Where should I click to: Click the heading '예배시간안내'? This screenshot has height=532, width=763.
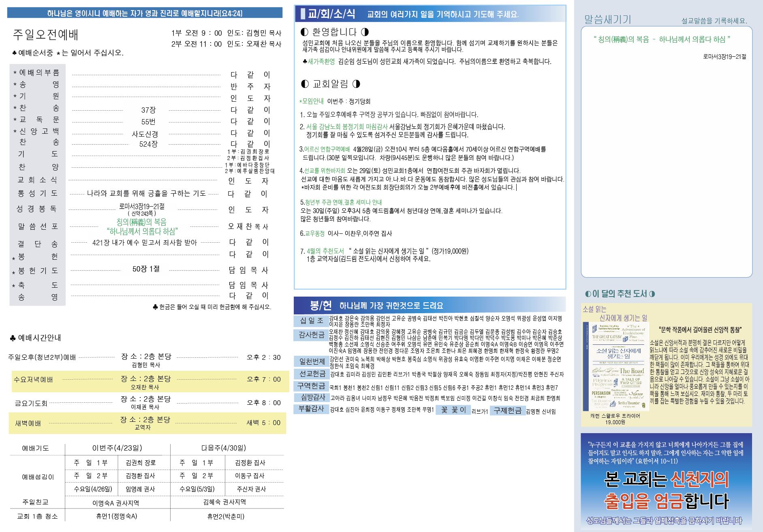35,338
